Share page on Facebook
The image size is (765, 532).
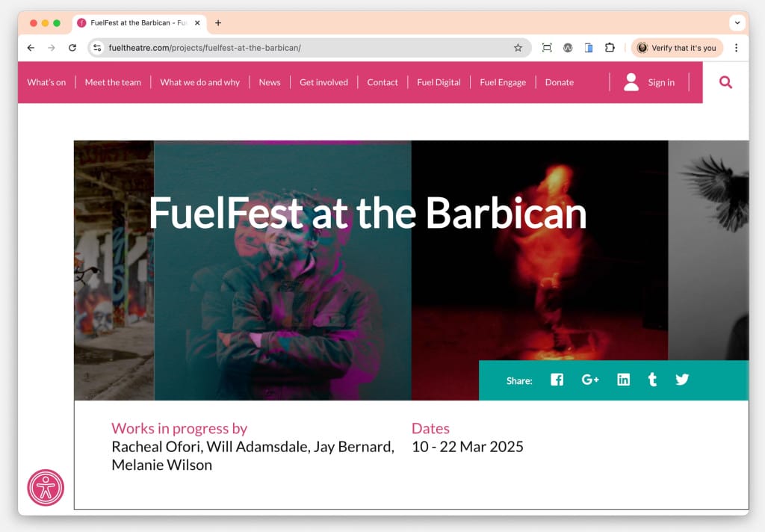(x=557, y=380)
